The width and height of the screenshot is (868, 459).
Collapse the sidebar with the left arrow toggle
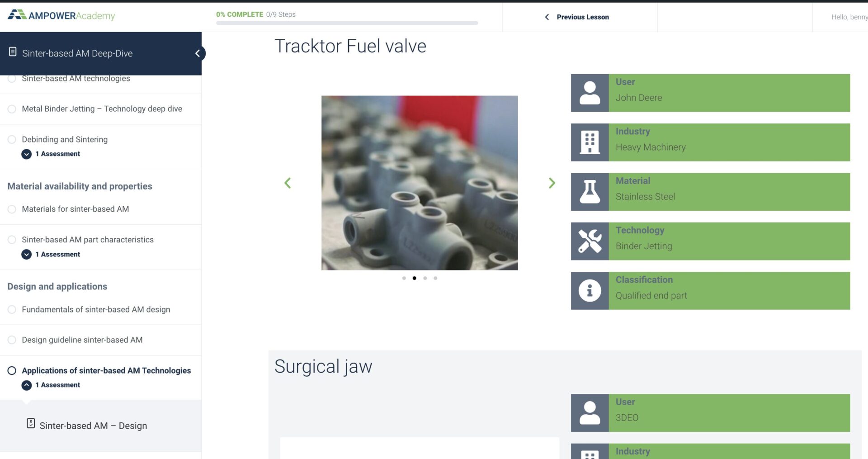[x=198, y=53]
